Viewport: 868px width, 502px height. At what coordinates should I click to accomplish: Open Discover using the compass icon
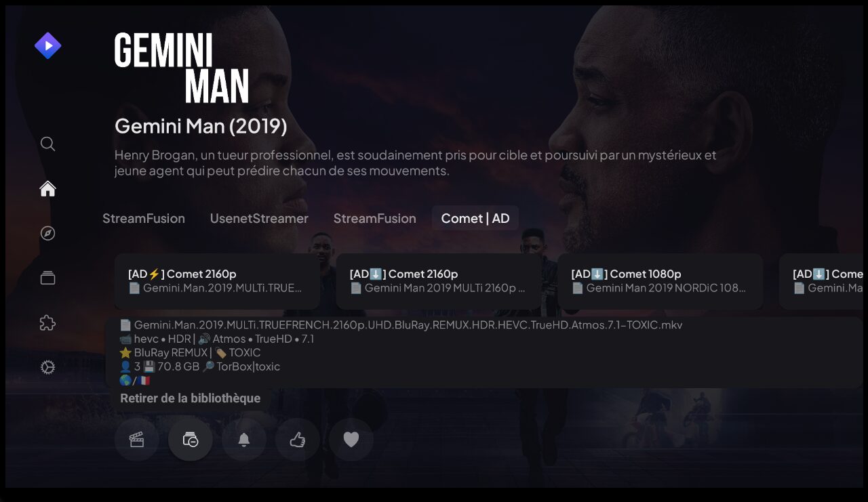(47, 233)
